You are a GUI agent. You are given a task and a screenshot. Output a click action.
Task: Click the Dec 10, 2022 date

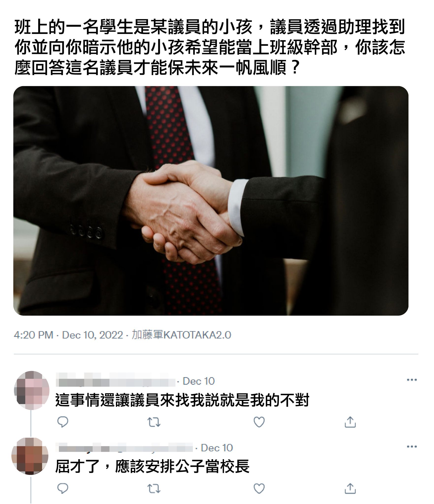[93, 335]
